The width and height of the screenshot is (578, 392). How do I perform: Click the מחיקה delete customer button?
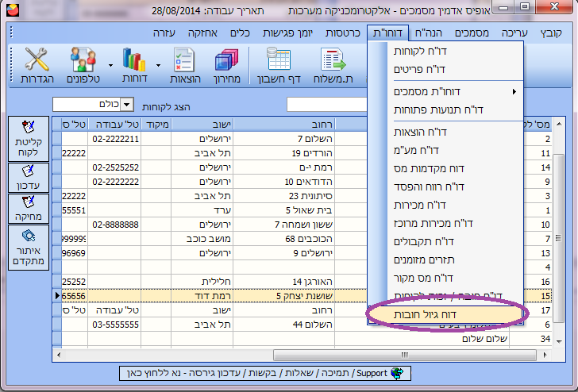point(29,209)
